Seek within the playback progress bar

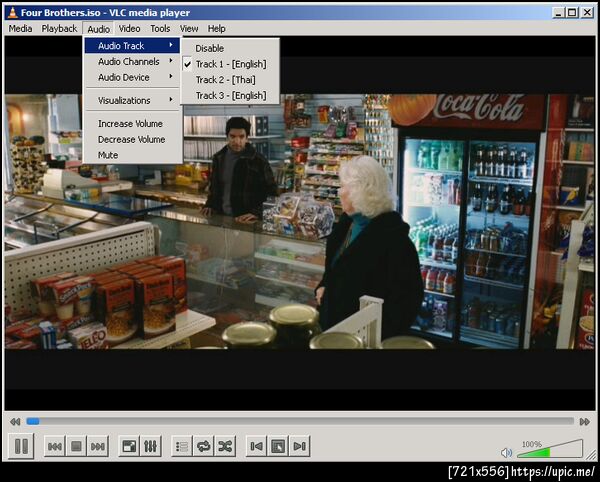point(300,422)
